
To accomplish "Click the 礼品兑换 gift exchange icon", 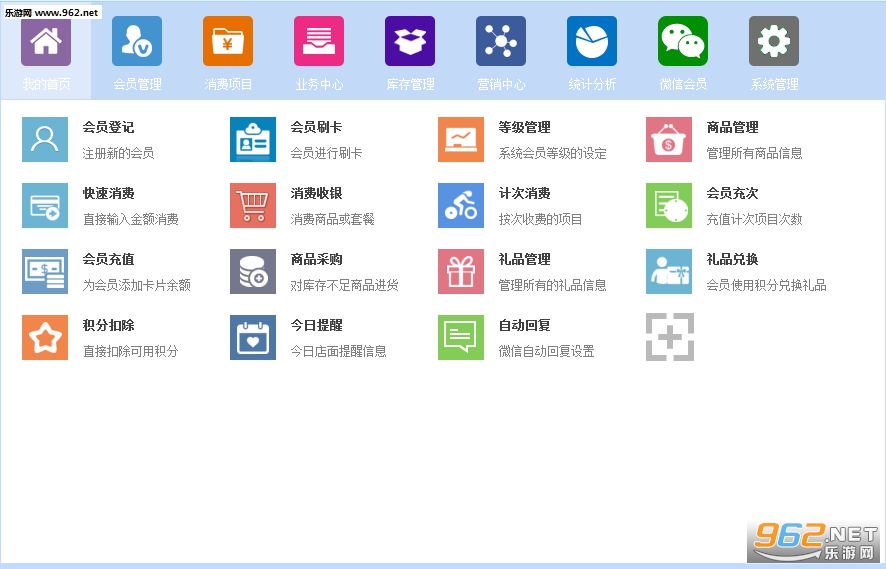I will click(x=668, y=271).
